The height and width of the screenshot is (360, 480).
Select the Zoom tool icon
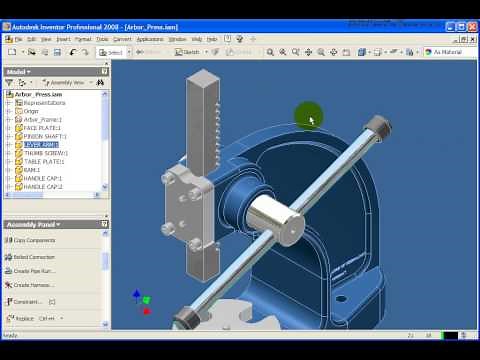coord(296,52)
